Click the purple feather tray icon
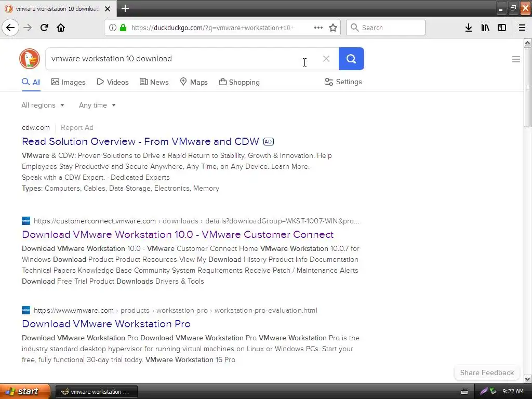This screenshot has width=532, height=399. point(484,391)
